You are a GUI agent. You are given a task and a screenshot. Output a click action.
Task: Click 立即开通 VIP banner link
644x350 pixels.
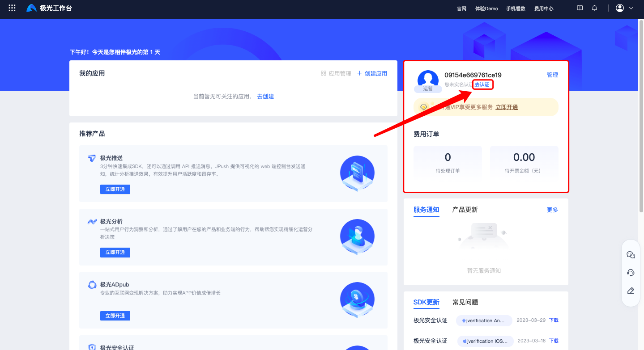[507, 107]
